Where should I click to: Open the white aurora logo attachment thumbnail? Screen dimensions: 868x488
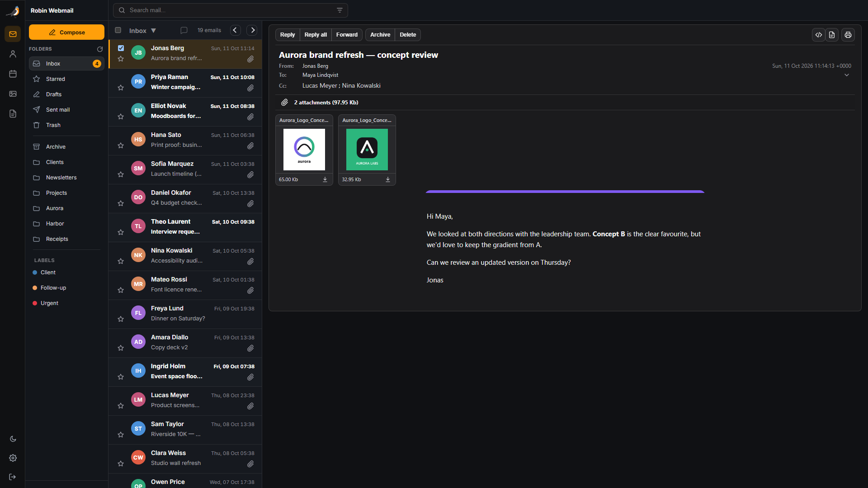pos(304,150)
